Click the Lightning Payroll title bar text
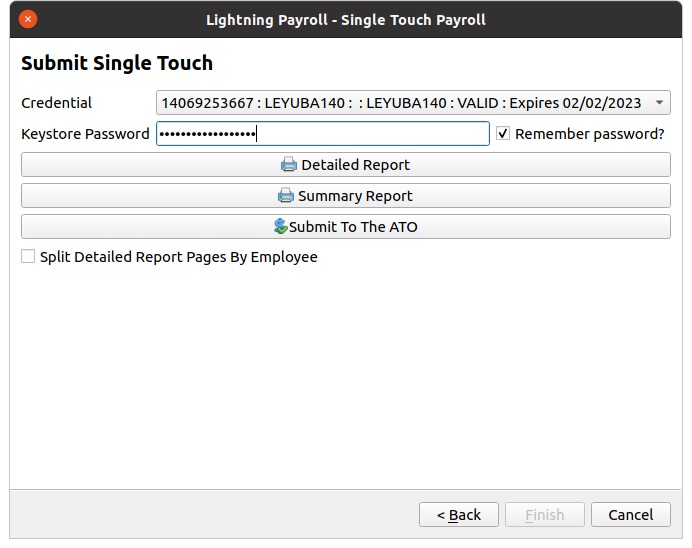This screenshot has width=692, height=548. (346, 20)
